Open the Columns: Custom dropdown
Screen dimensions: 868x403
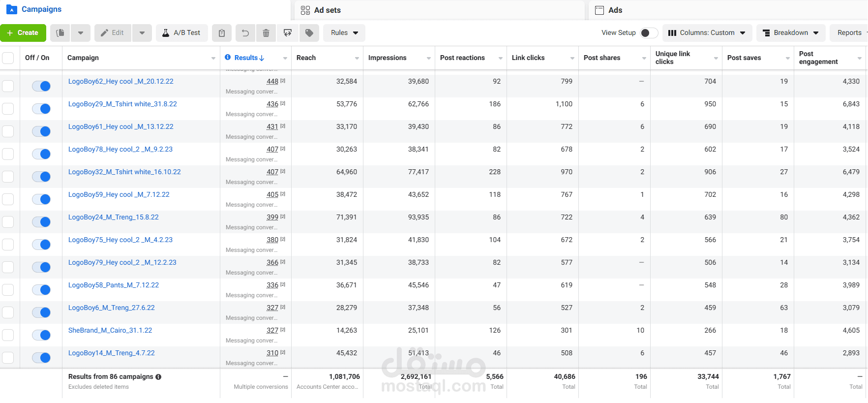(x=707, y=33)
